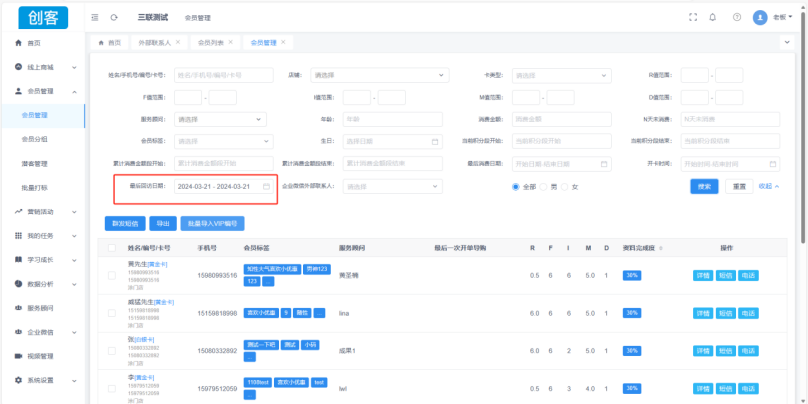Click the 服务顾问 sidebar icon
The width and height of the screenshot is (808, 404).
pyautogui.click(x=19, y=308)
